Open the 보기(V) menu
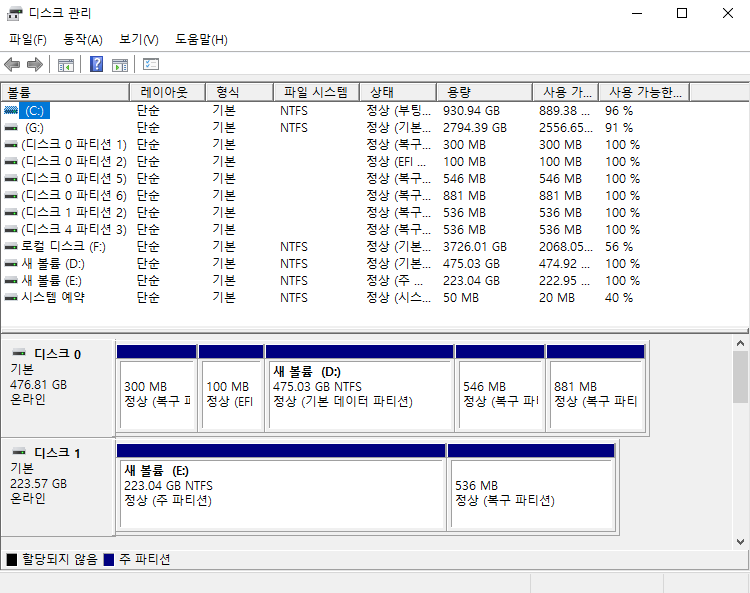This screenshot has height=593, width=750. point(139,39)
